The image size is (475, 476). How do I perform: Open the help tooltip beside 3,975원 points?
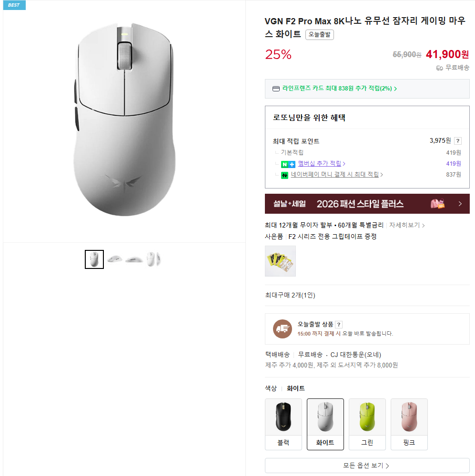[x=458, y=140]
